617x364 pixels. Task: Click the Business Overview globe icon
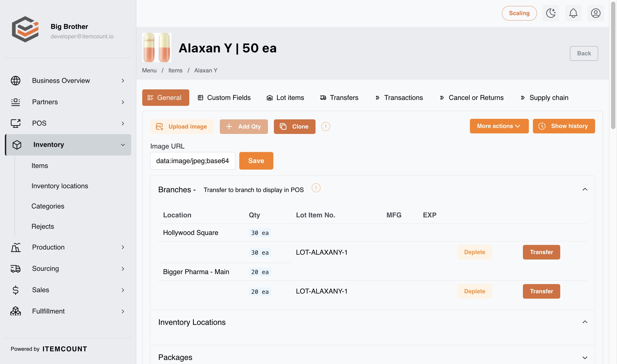[x=15, y=80]
